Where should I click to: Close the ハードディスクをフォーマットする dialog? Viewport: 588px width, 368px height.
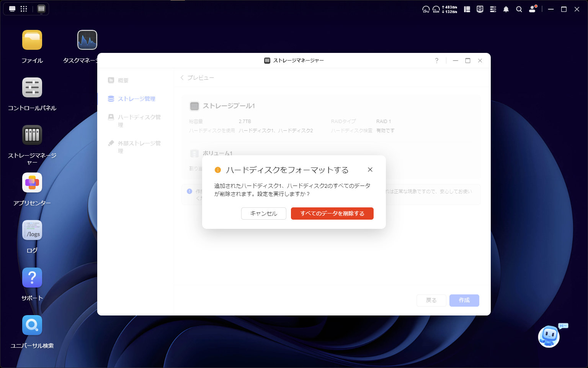pyautogui.click(x=370, y=169)
